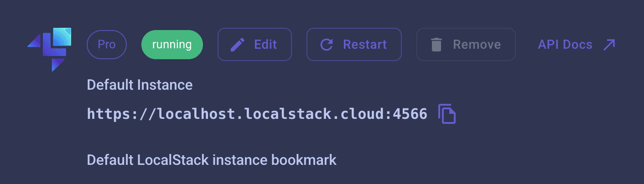
Task: Restart the LocalStack instance
Action: click(x=354, y=45)
